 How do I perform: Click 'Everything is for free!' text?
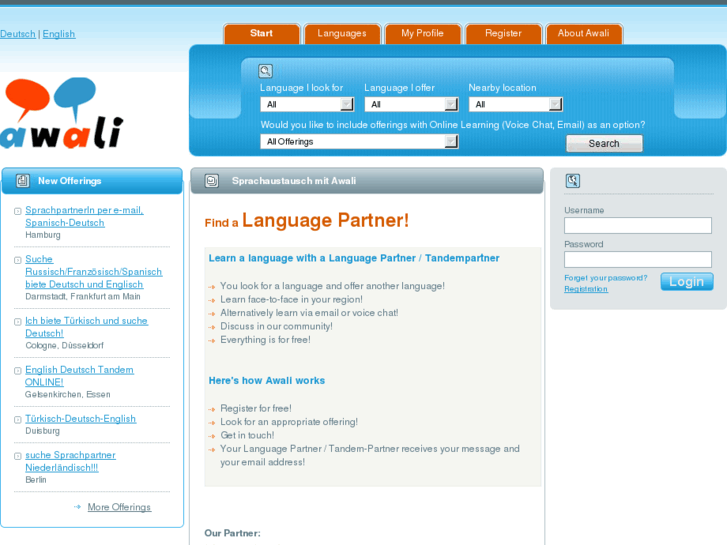[265, 340]
